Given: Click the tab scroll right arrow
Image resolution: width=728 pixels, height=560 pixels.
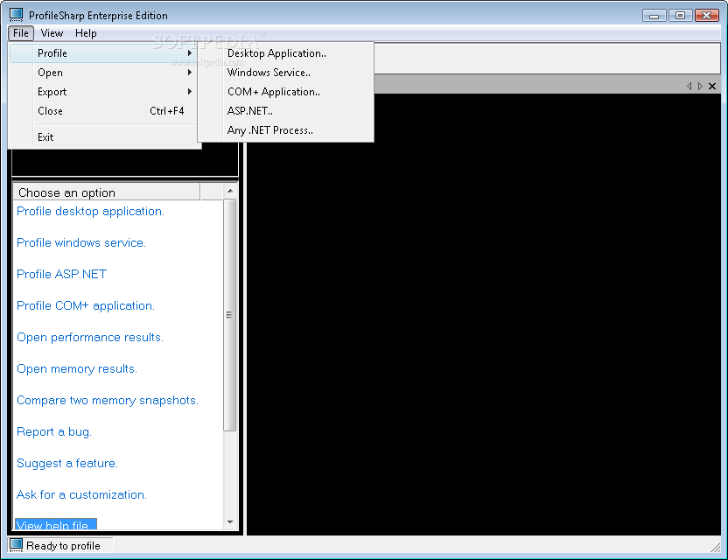Looking at the screenshot, I should click(x=700, y=87).
